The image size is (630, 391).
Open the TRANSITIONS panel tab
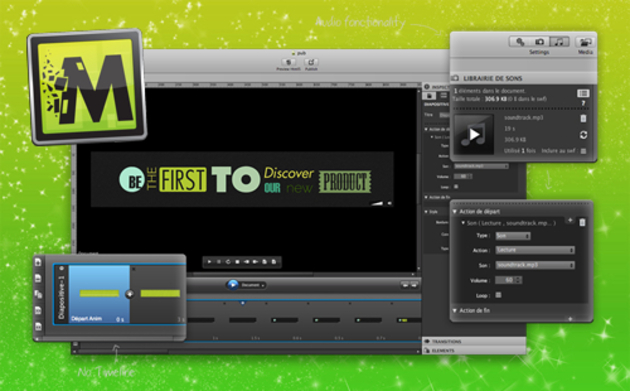474,341
